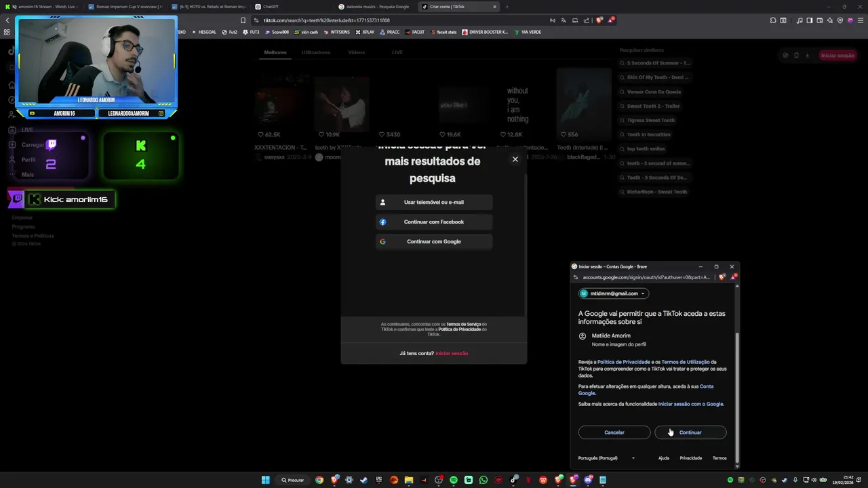868x488 pixels.
Task: Open PRACC bookmark
Action: click(389, 32)
